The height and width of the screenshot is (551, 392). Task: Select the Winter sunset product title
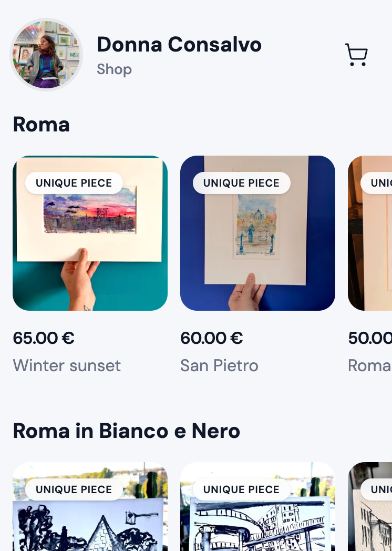(x=67, y=365)
